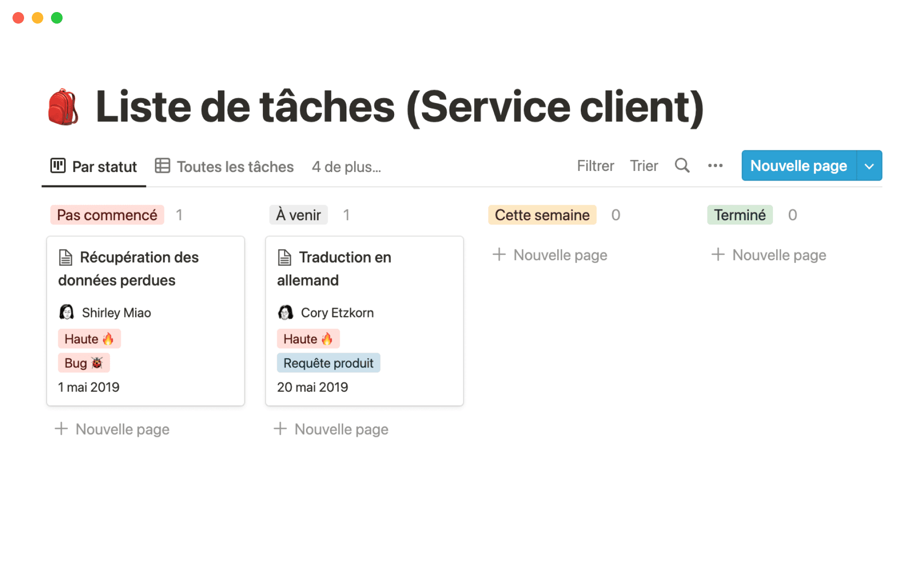Click the green Terminé status tag
The height and width of the screenshot is (578, 924).
click(739, 215)
